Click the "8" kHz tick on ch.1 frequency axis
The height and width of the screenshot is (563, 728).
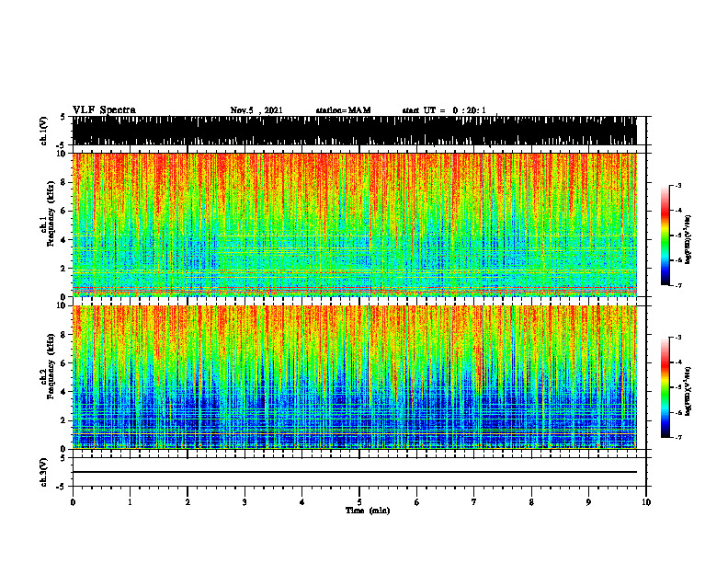(x=64, y=182)
